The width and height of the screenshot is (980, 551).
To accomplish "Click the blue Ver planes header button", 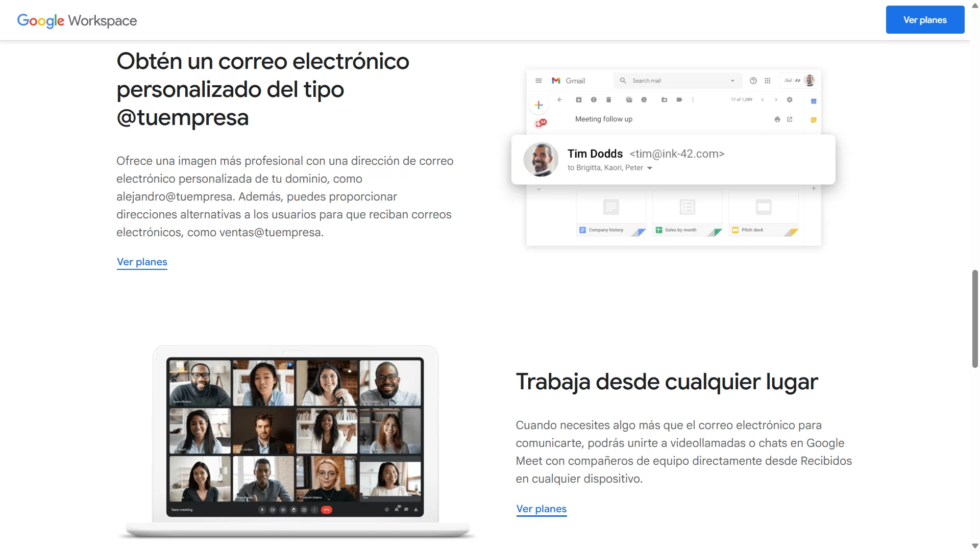I will [924, 20].
